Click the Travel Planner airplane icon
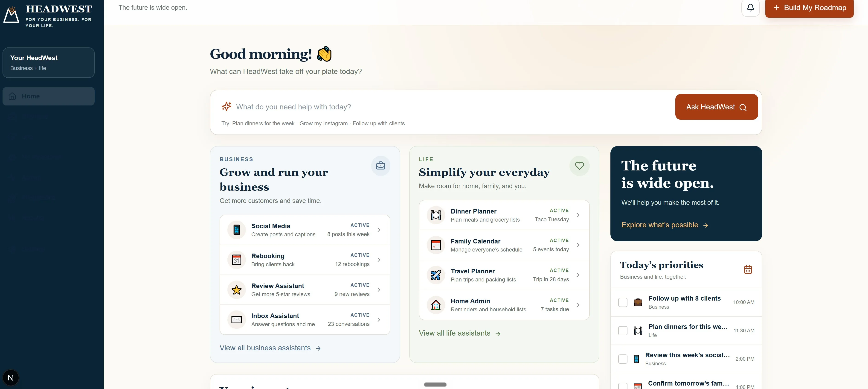This screenshot has height=389, width=868. 436,275
